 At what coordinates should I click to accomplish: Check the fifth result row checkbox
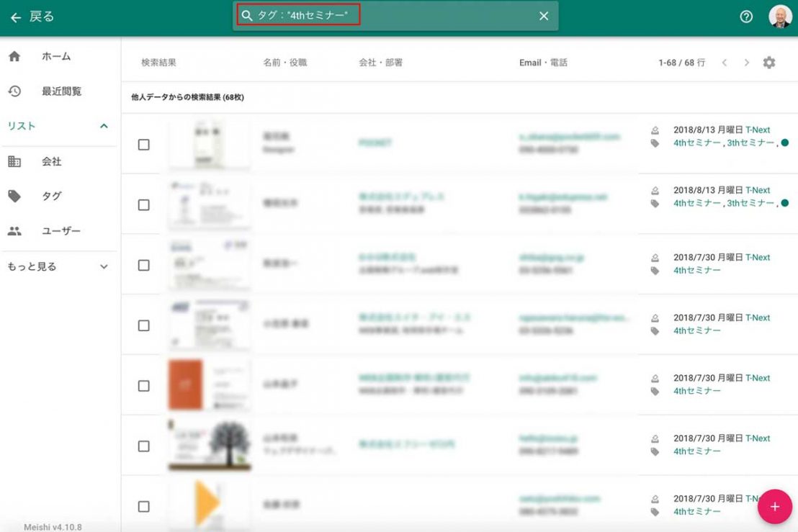(x=144, y=386)
